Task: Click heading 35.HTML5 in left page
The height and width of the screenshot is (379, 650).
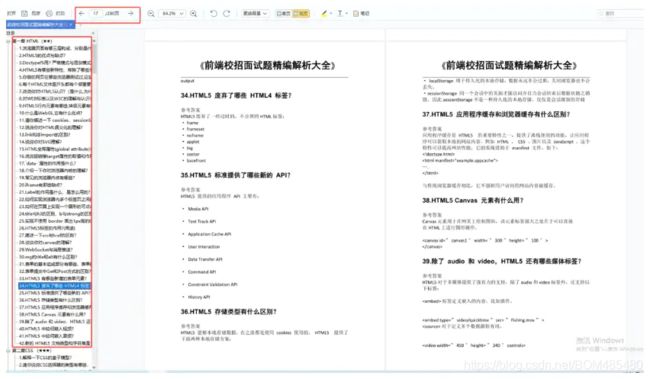Action: click(x=235, y=175)
